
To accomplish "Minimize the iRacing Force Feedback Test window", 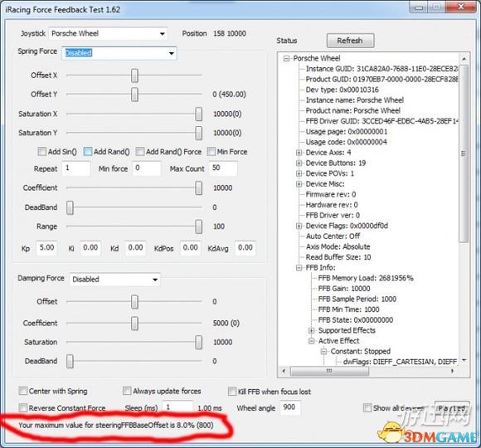I will pos(419,7).
